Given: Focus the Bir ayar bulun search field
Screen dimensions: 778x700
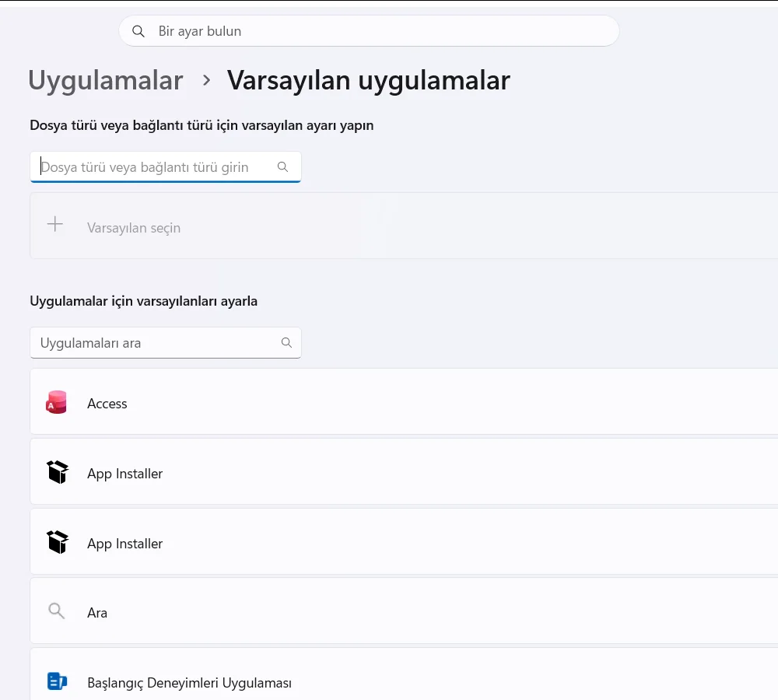Looking at the screenshot, I should [x=369, y=31].
